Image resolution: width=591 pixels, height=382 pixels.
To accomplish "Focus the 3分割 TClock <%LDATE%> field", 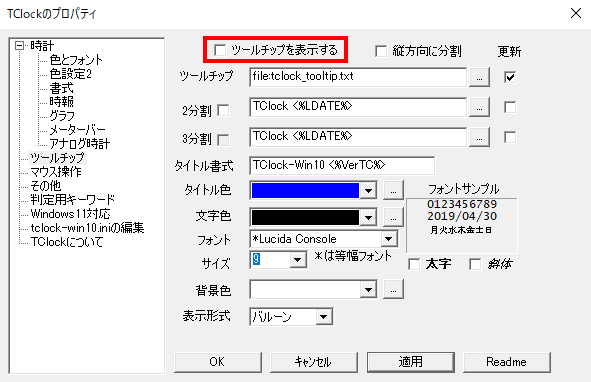I will pos(358,137).
